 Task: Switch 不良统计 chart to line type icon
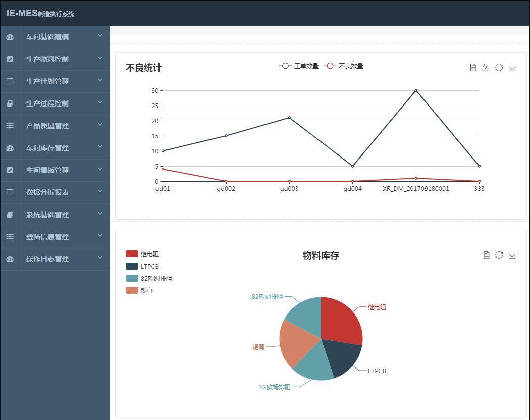coord(486,68)
